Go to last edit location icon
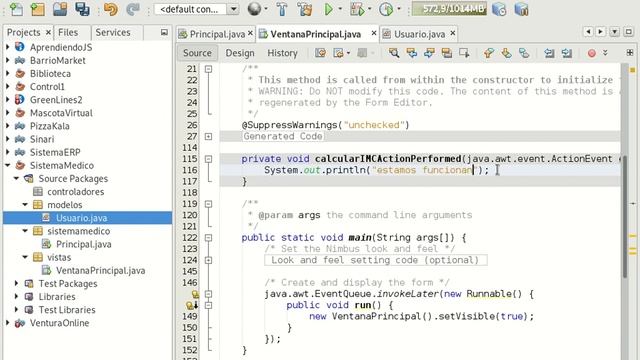640x360 pixels. point(320,53)
